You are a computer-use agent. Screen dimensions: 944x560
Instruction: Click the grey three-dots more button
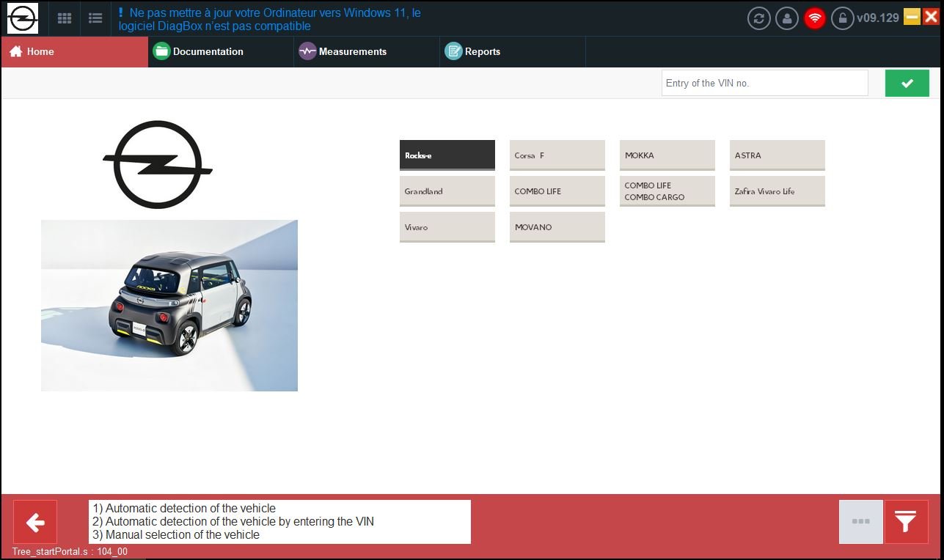tap(861, 522)
